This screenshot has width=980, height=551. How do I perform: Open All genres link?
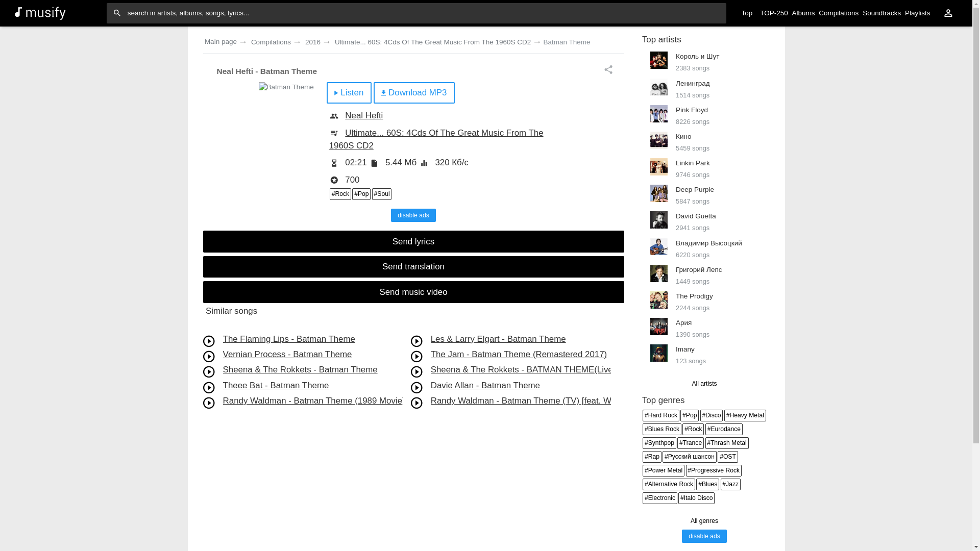click(x=704, y=521)
